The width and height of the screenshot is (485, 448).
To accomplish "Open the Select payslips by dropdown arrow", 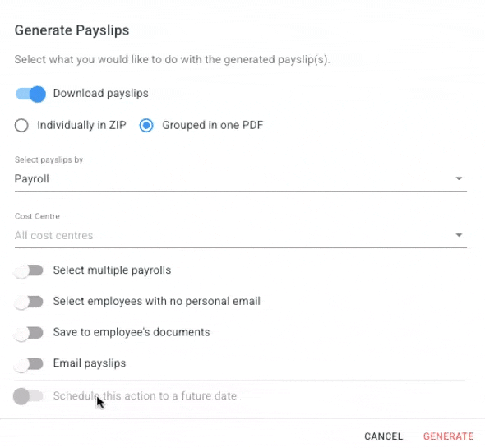I will [x=459, y=178].
